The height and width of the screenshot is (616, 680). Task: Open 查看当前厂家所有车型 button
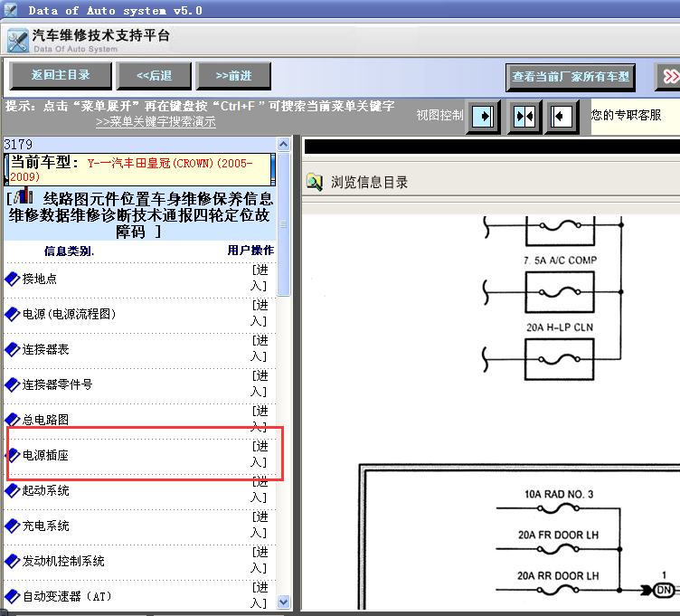click(x=571, y=77)
